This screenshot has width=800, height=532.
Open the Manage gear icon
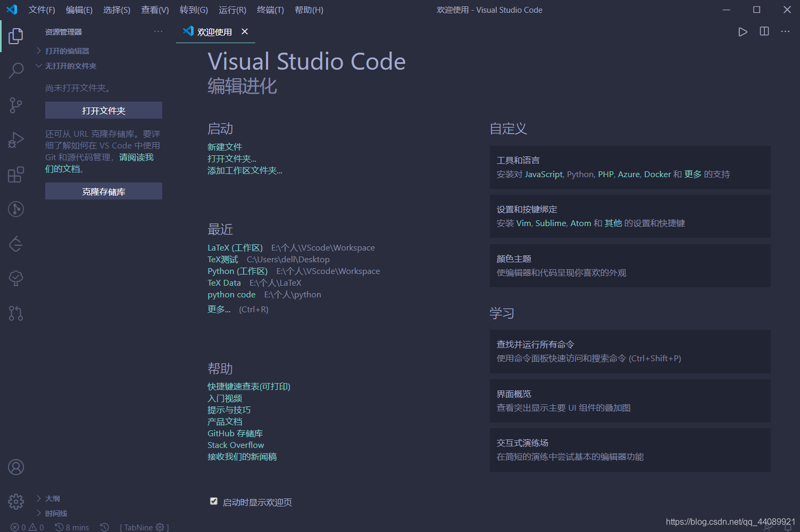click(16, 501)
